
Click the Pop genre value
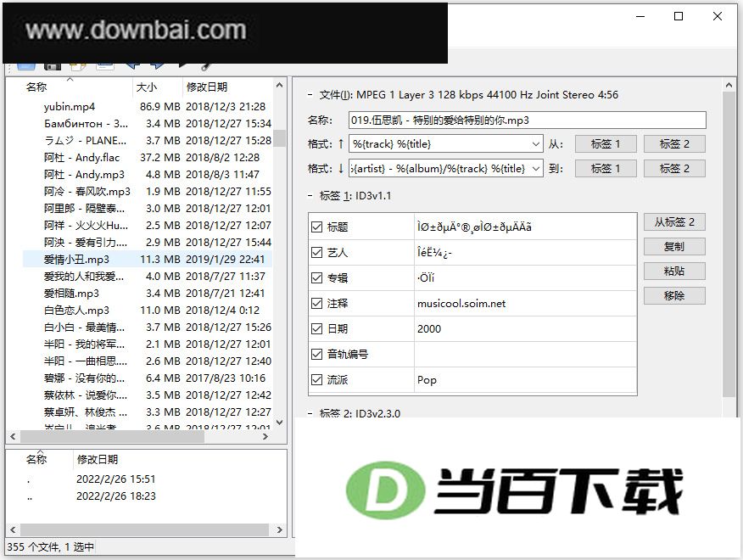[x=427, y=380]
